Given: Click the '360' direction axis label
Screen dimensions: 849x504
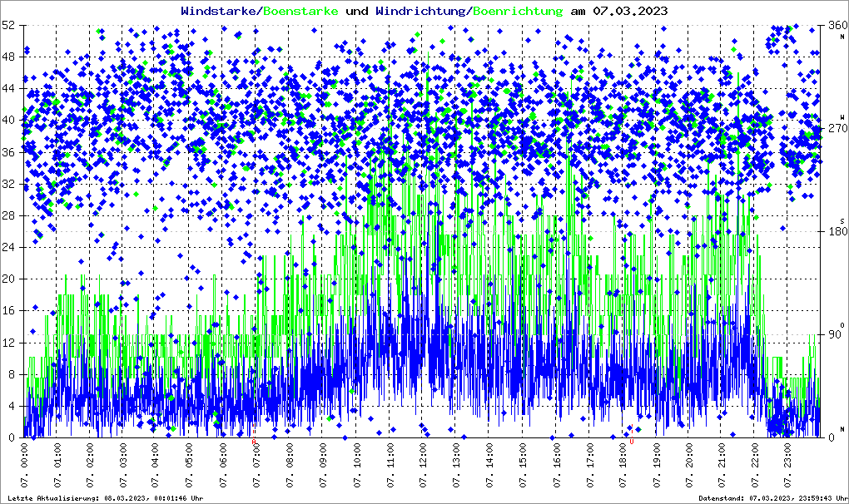Looking at the screenshot, I should pyautogui.click(x=837, y=26).
